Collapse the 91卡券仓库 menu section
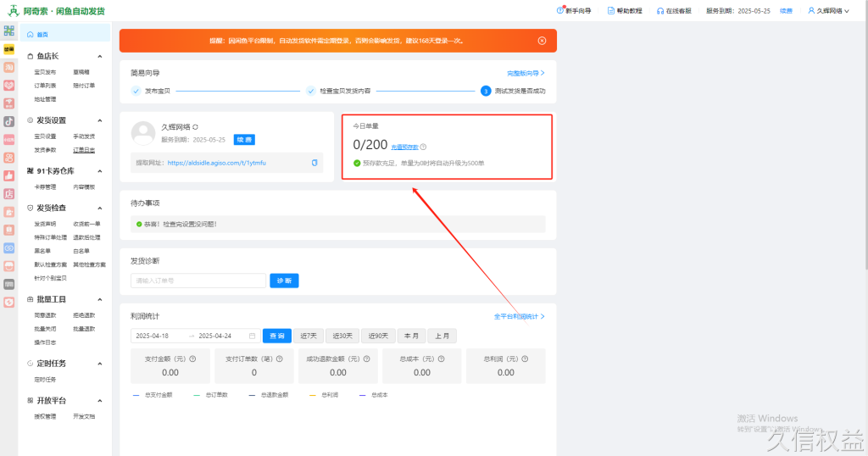Screen dimensions: 868x456 (100, 171)
